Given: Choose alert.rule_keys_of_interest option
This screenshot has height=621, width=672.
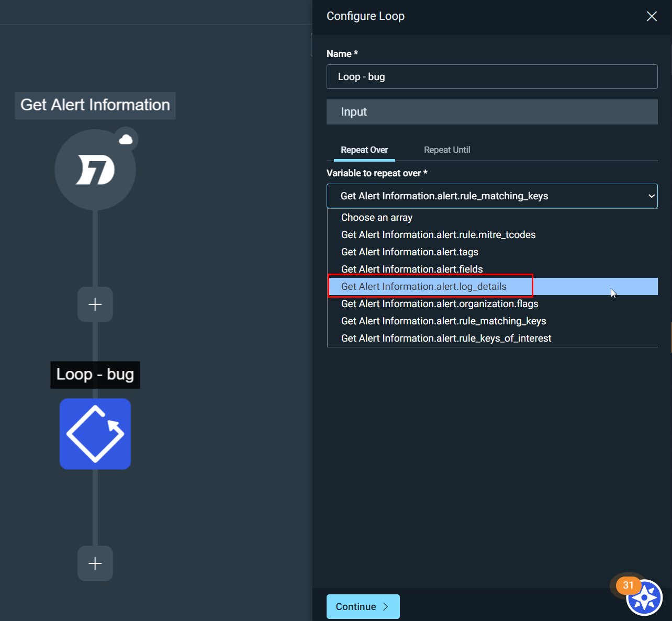Looking at the screenshot, I should pyautogui.click(x=446, y=338).
